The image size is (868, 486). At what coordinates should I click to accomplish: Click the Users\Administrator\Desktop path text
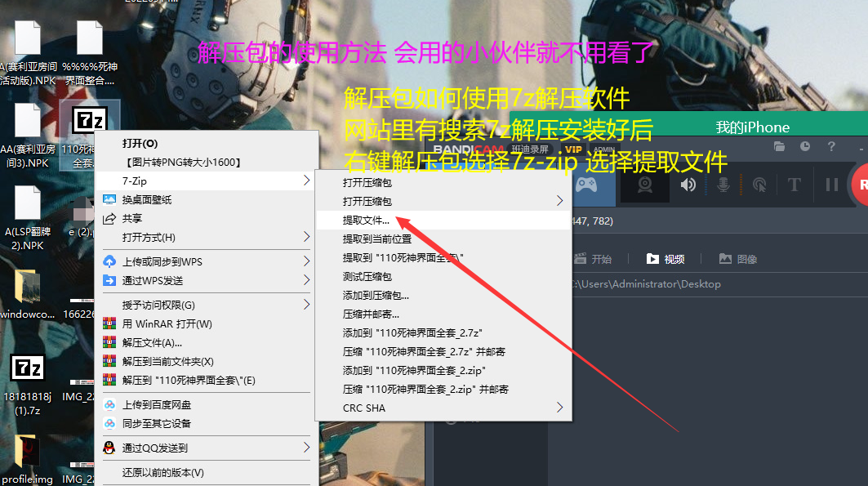tap(648, 284)
